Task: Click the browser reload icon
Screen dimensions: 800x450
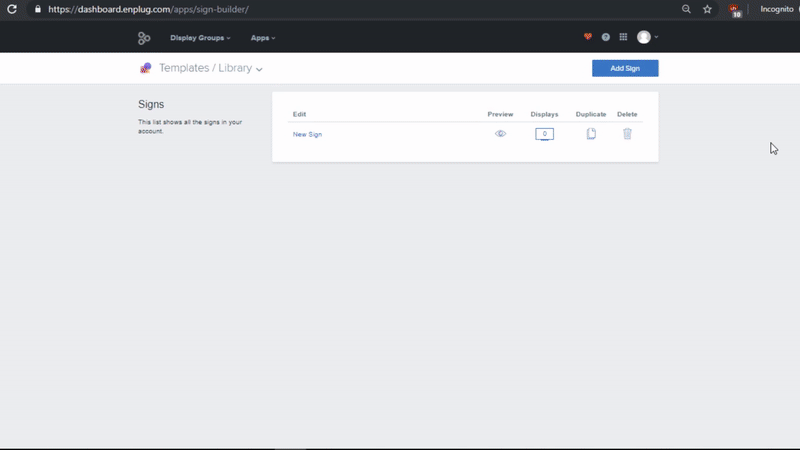Action: point(12,9)
